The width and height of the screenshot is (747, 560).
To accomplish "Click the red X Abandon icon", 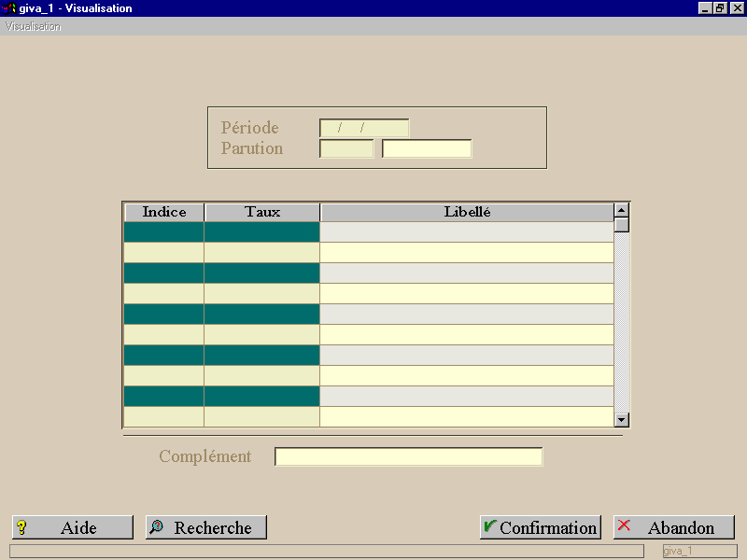I will click(624, 525).
